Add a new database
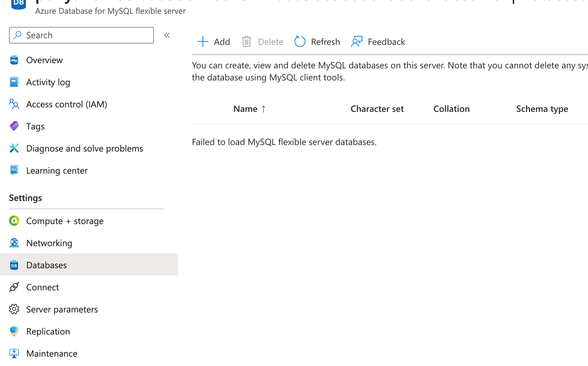The width and height of the screenshot is (588, 366). click(x=214, y=42)
